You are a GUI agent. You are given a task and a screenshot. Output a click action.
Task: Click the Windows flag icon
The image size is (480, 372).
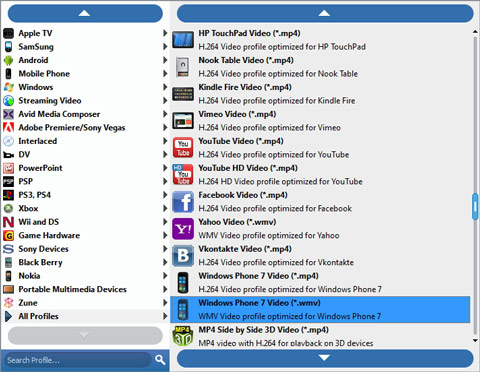[8, 87]
